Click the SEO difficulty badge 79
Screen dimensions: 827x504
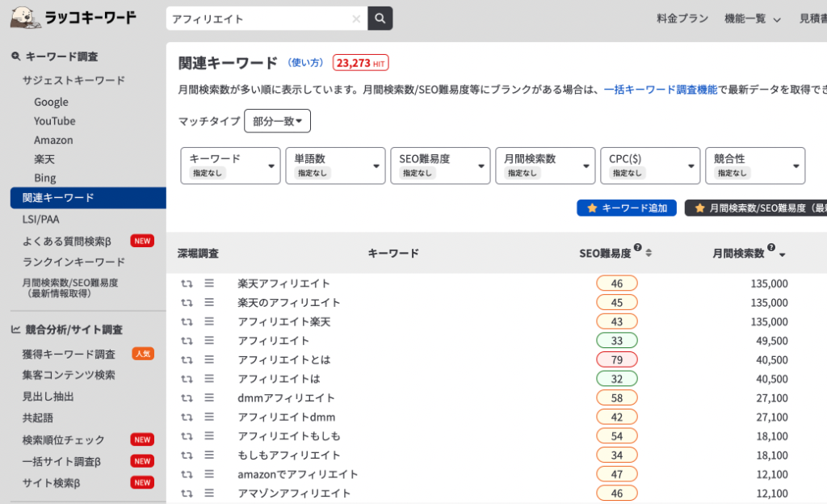(617, 359)
